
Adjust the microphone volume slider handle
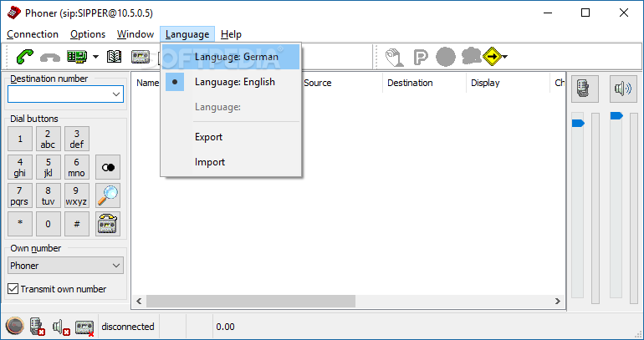(x=578, y=123)
